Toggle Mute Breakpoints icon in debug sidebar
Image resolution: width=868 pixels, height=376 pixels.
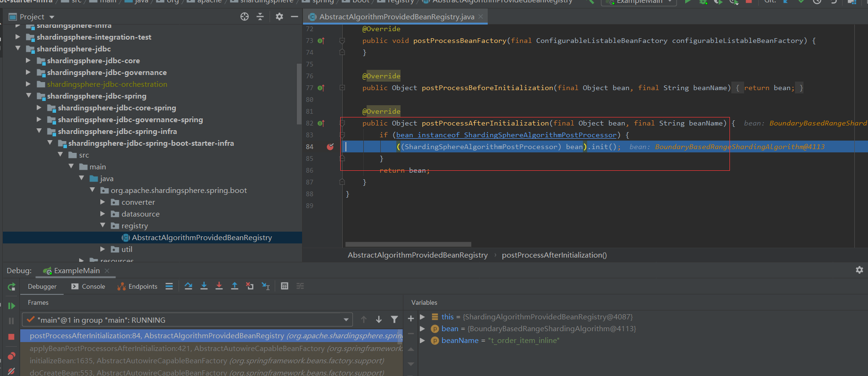11,371
